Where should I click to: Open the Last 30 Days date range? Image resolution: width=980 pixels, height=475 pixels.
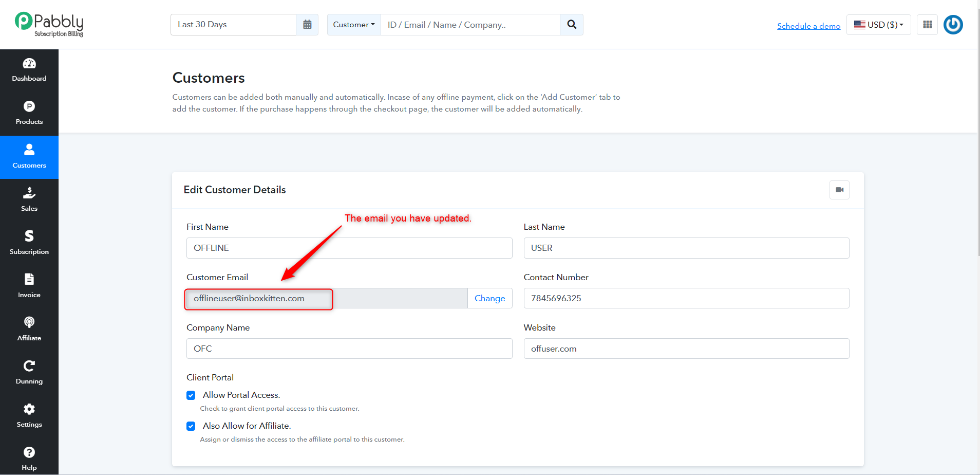pyautogui.click(x=233, y=25)
